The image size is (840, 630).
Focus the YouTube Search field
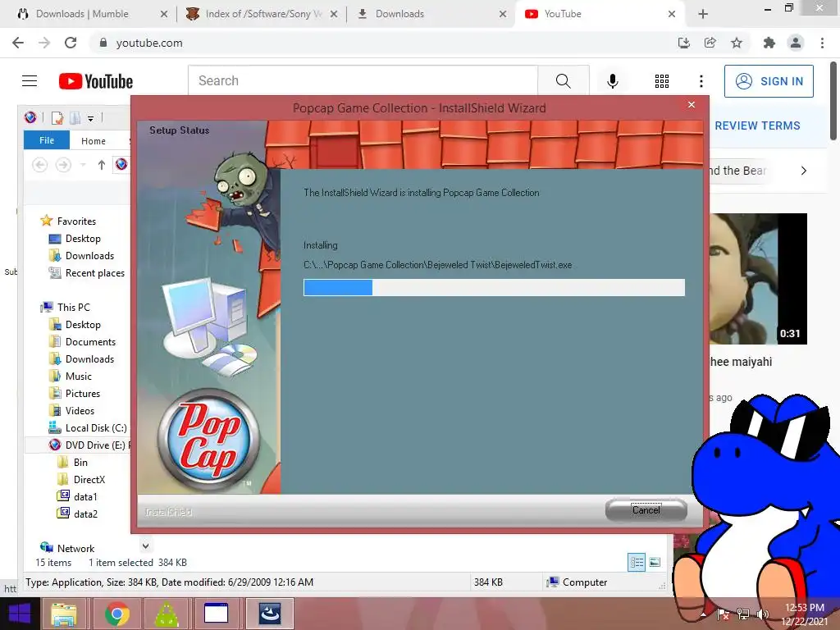click(x=363, y=81)
